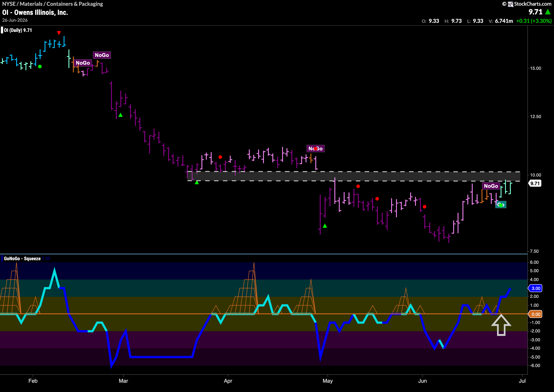The width and height of the screenshot is (554, 392).
Task: Click the May label on the time axis
Action: click(x=328, y=381)
